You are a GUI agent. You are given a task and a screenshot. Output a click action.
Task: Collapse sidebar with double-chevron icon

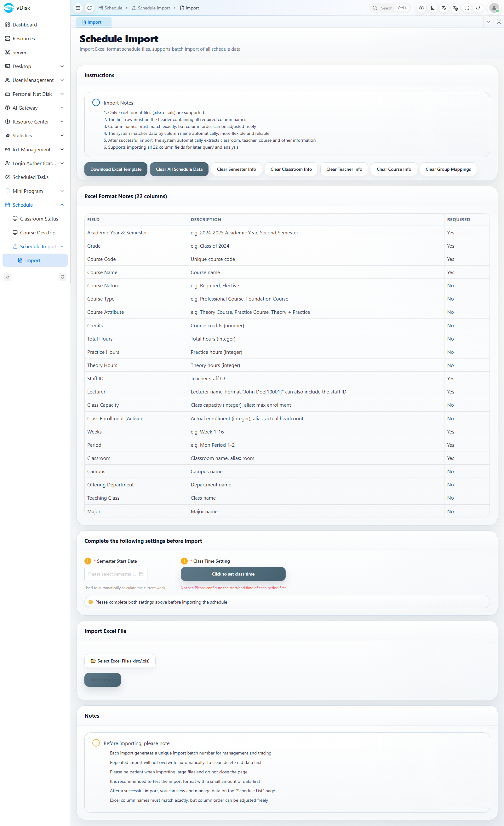coord(8,277)
